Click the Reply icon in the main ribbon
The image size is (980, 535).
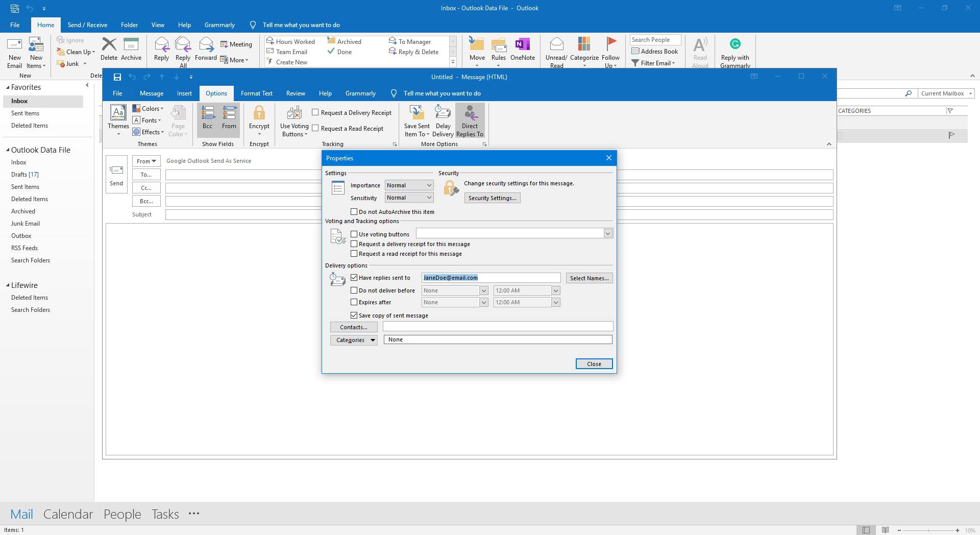coord(161,44)
